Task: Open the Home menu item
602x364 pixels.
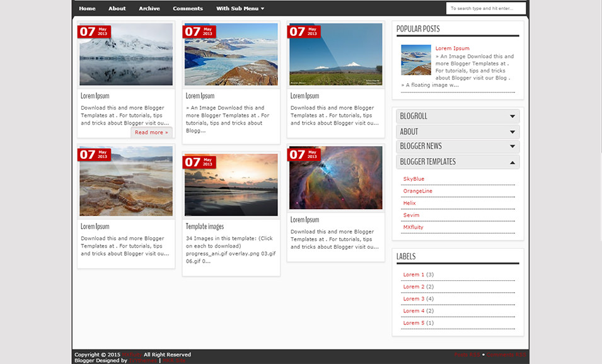Action: tap(87, 8)
